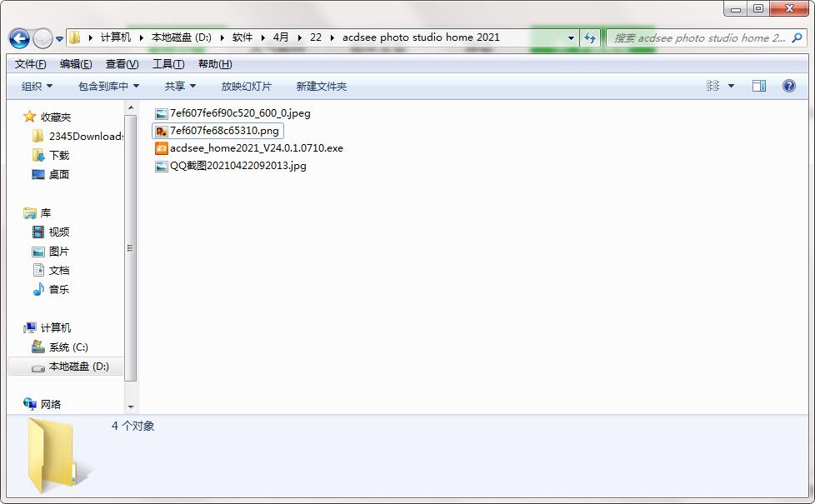Open recent pages dropdown next to Forward
Screen dimensions: 815x504
tap(59, 38)
